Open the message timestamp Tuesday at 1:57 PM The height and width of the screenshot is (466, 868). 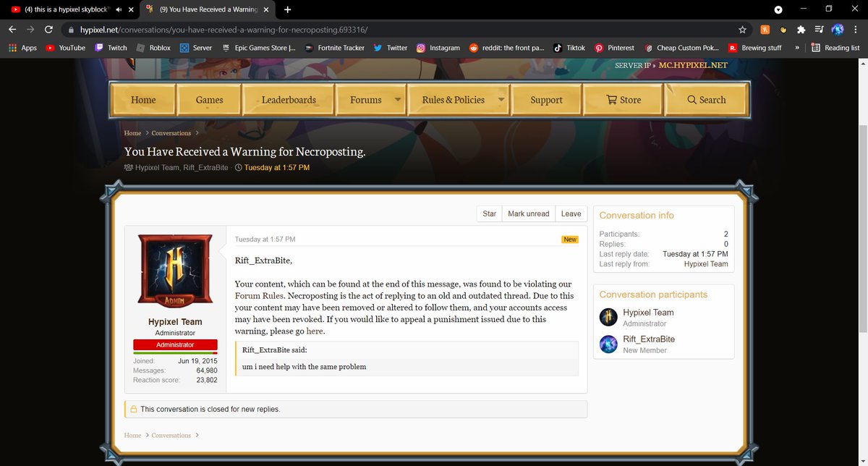tap(265, 240)
